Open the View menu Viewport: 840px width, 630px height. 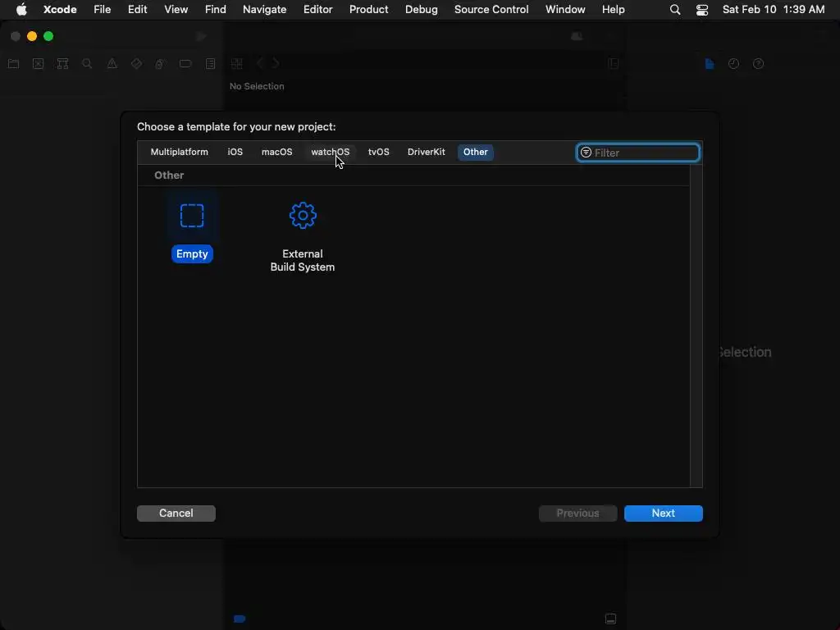point(176,10)
